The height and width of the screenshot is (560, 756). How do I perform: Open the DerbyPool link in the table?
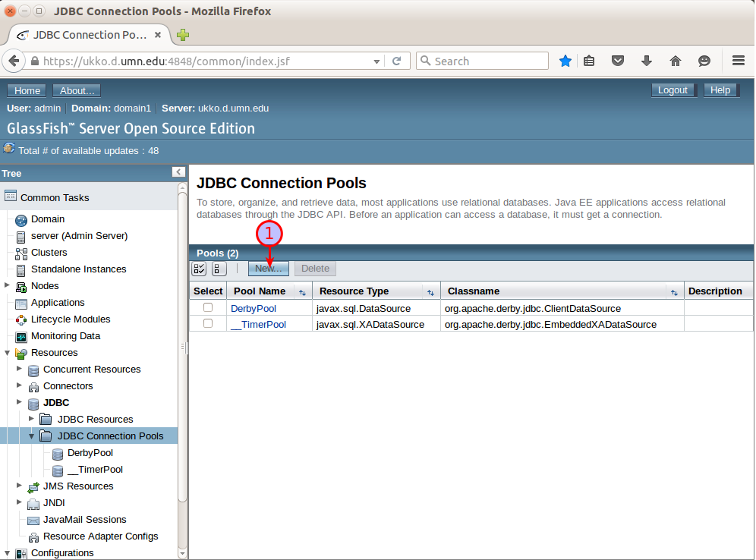[254, 308]
